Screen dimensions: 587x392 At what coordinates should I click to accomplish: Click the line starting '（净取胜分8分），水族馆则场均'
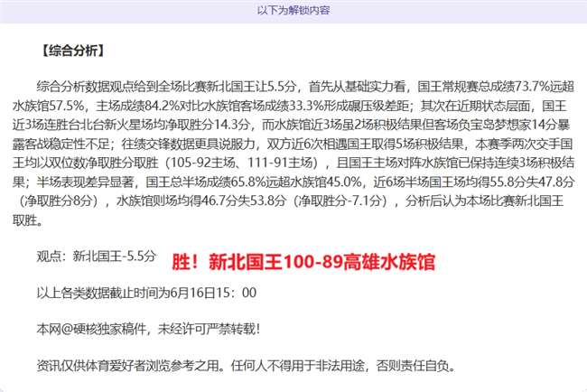point(291,201)
